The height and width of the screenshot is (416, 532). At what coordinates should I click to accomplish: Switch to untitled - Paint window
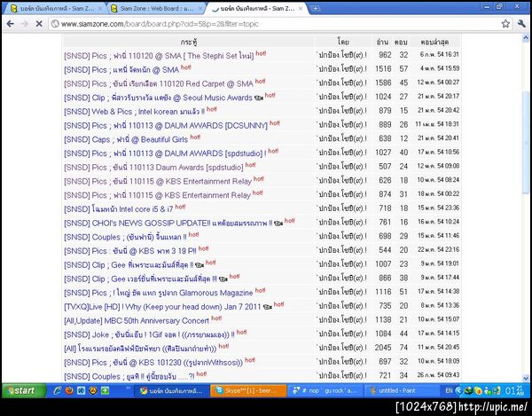point(402,390)
